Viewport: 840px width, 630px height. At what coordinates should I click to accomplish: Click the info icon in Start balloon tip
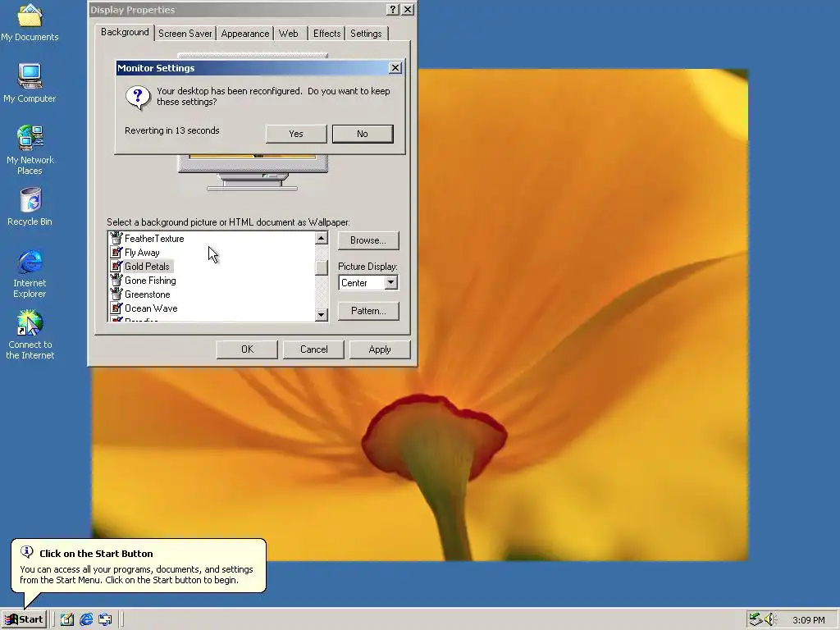click(26, 552)
